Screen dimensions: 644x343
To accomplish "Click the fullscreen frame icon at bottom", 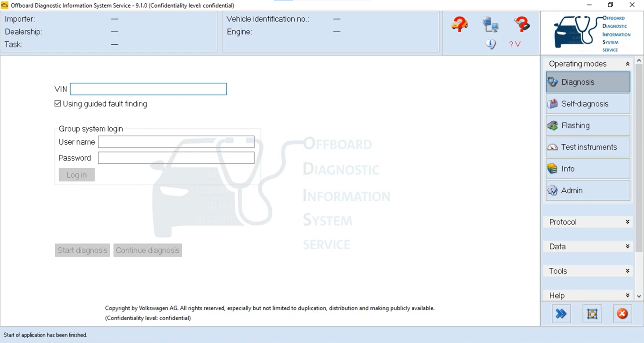I will click(x=592, y=314).
